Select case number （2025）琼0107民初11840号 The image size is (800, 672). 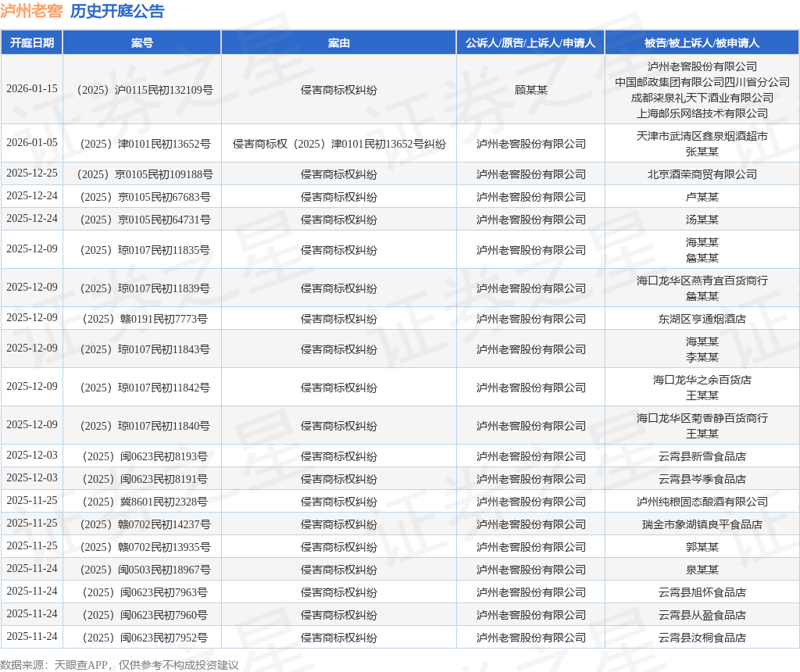point(142,426)
